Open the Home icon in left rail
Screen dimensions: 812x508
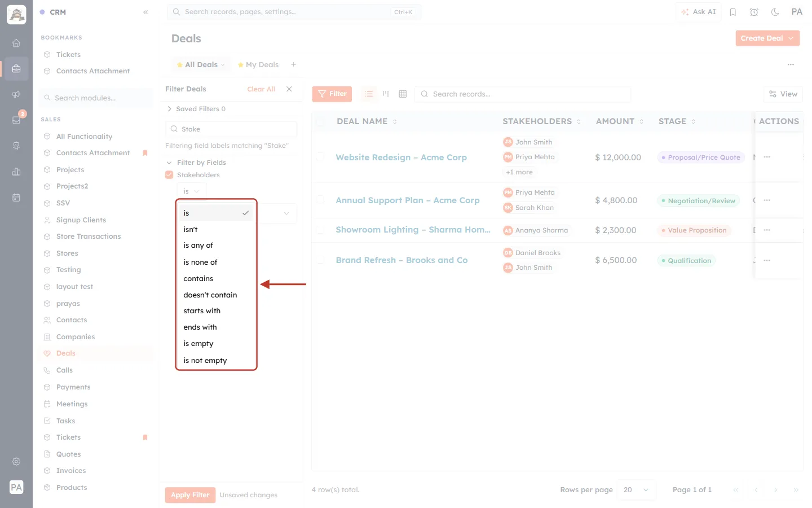click(16, 43)
